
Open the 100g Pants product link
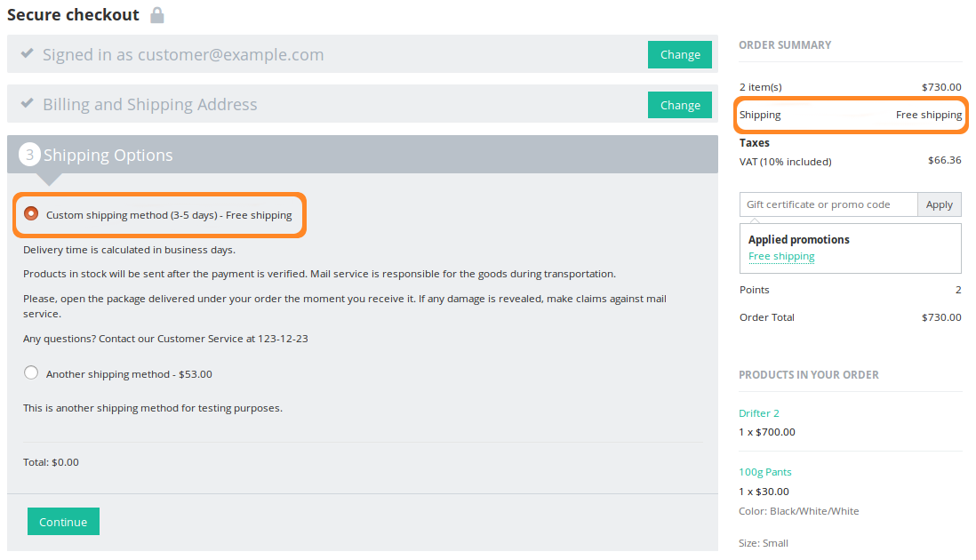tap(765, 472)
